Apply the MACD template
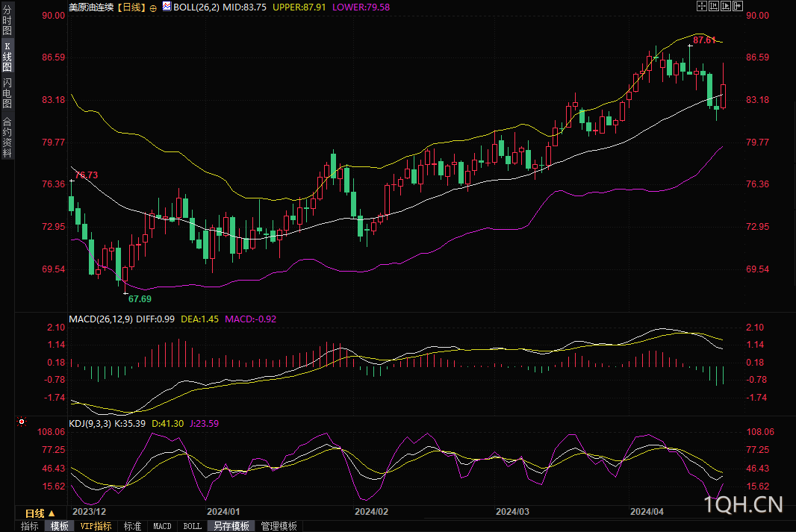 coord(163,527)
